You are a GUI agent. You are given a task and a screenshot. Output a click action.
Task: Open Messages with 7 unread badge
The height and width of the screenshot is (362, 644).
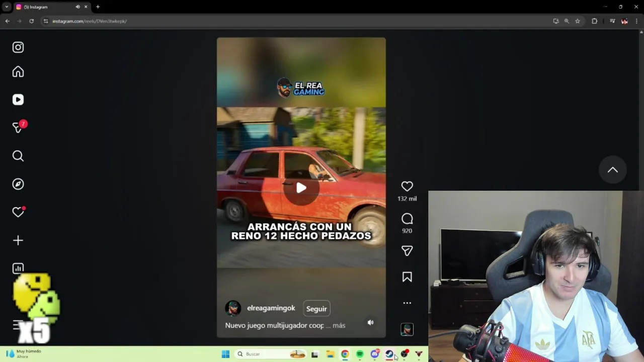pyautogui.click(x=19, y=127)
